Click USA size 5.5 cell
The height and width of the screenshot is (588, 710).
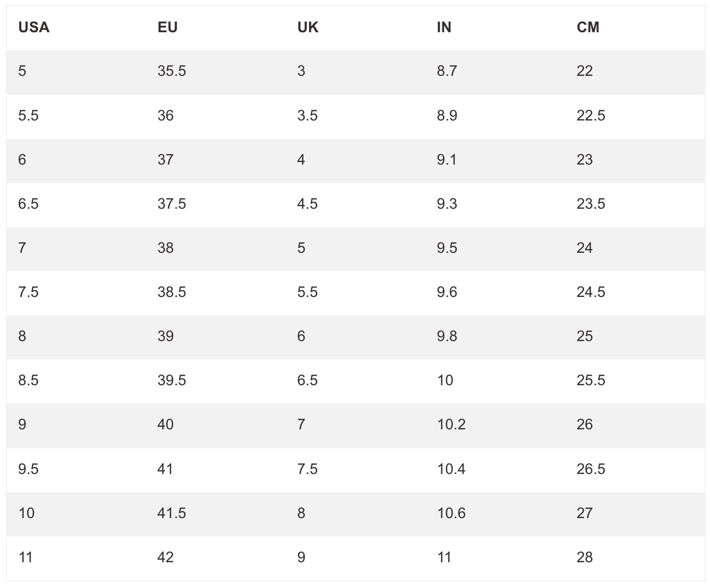click(28, 116)
